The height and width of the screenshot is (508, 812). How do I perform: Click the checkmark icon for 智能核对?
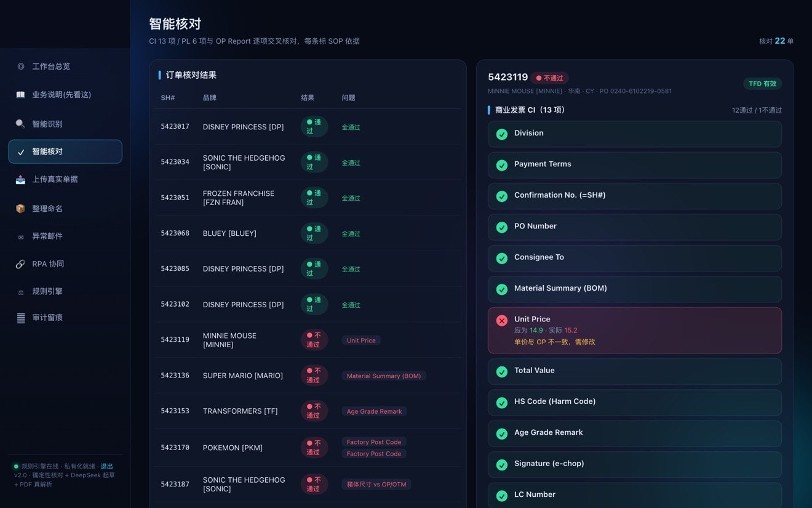(x=21, y=152)
